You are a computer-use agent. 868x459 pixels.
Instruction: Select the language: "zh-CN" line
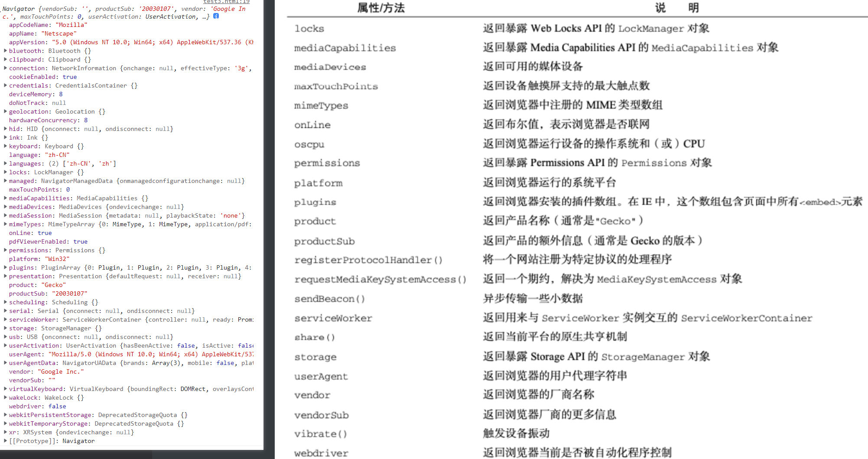point(39,155)
